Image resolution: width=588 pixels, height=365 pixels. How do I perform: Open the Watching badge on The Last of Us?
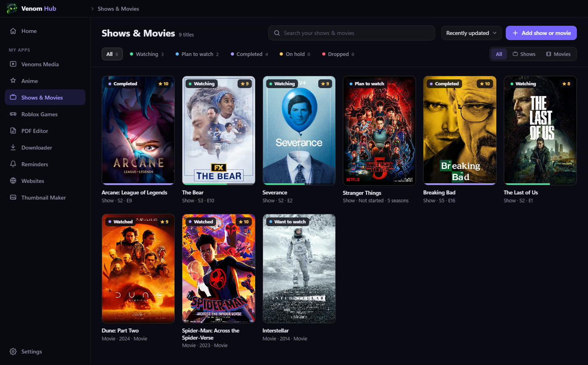pyautogui.click(x=523, y=84)
